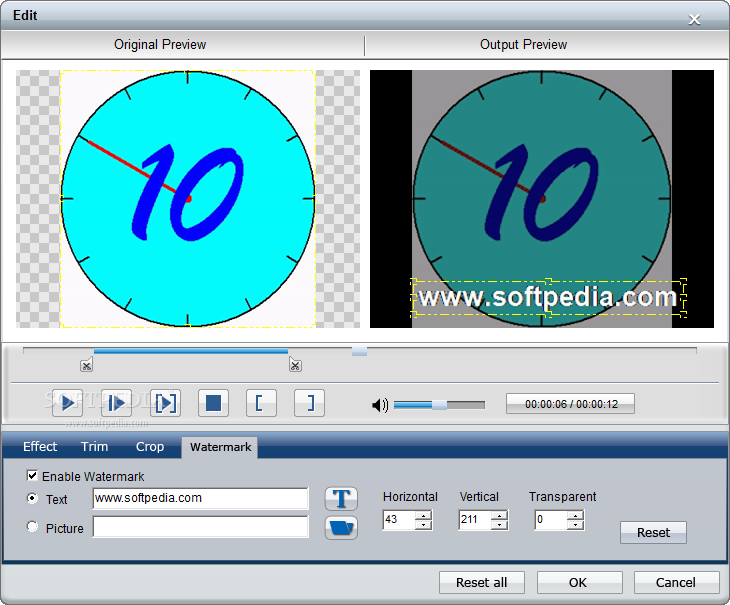Increase the Vertical position value
Viewport: 730px width, 605px height.
pyautogui.click(x=499, y=515)
